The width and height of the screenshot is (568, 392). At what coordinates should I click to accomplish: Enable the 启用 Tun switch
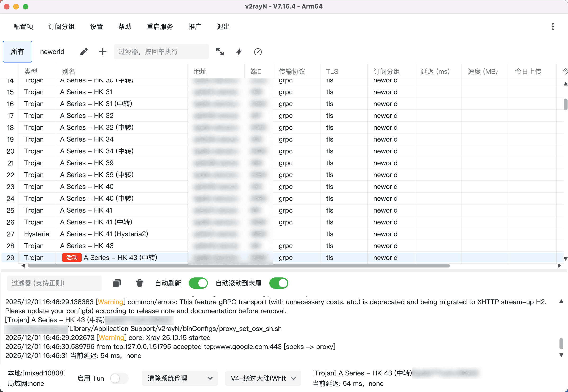click(x=119, y=378)
